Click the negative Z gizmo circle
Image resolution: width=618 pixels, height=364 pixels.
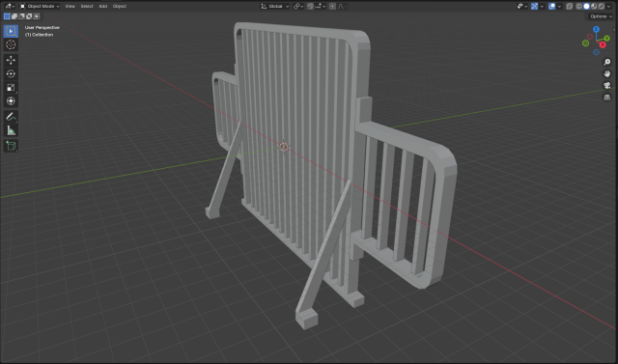pyautogui.click(x=597, y=52)
